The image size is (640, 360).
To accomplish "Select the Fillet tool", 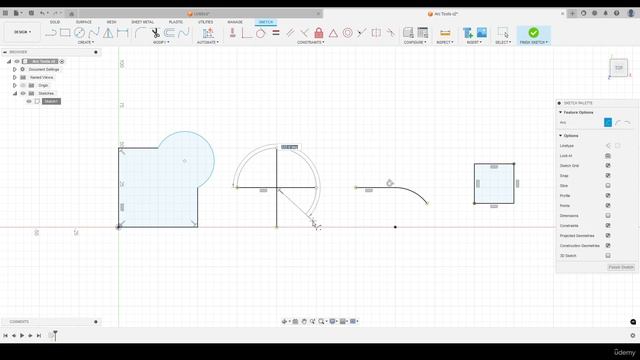I will (140, 33).
